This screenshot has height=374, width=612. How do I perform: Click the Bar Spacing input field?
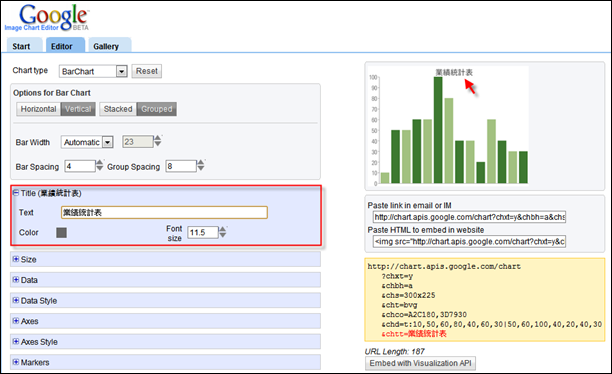click(80, 166)
